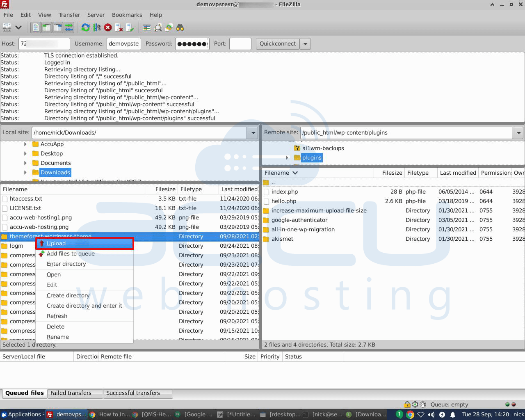Switch to Failed transfers tab
Screen dimensions: 525x420
point(75,393)
